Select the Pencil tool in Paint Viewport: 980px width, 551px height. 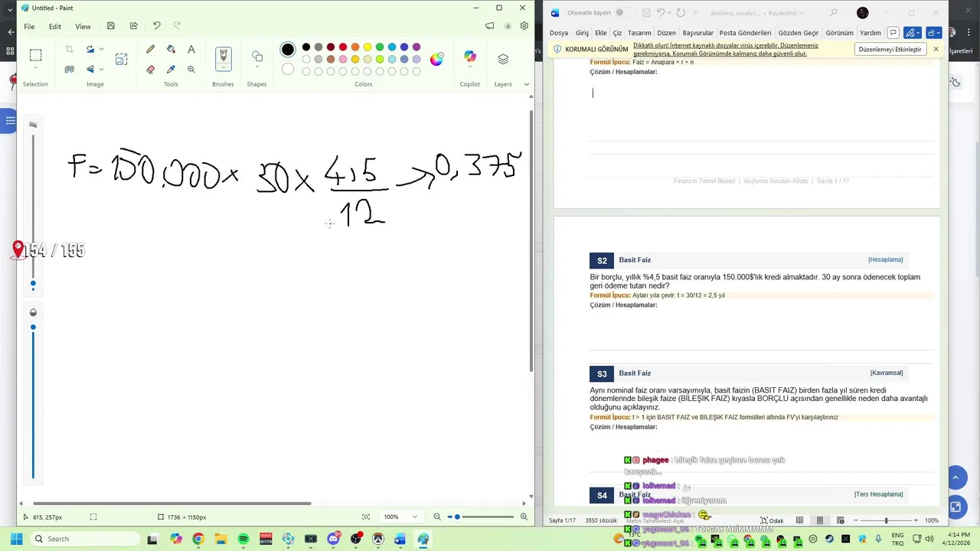coord(151,50)
